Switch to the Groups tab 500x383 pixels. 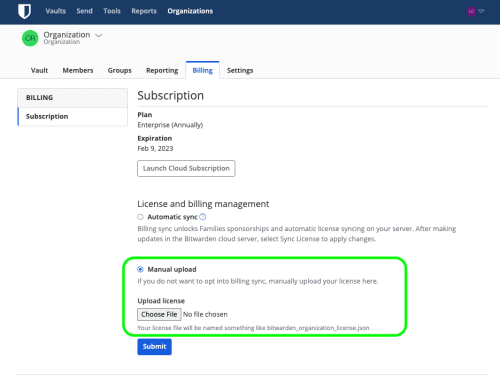click(x=119, y=70)
